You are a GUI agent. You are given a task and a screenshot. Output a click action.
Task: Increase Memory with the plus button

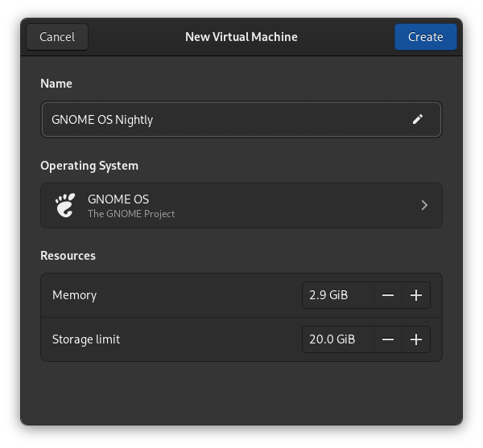(x=416, y=295)
